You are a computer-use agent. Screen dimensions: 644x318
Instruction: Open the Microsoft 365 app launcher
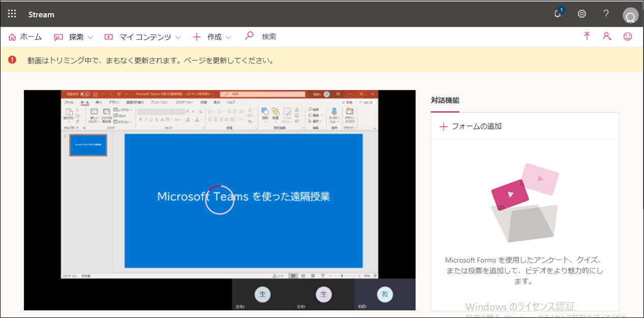pos(12,14)
